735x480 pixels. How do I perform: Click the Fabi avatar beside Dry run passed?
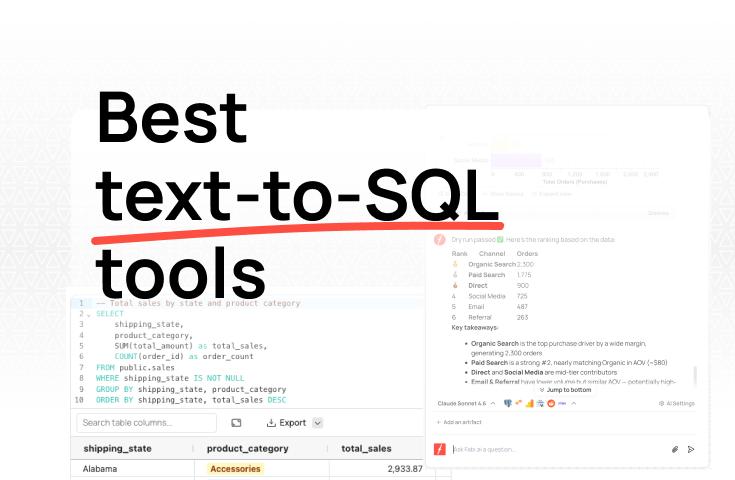tap(440, 240)
